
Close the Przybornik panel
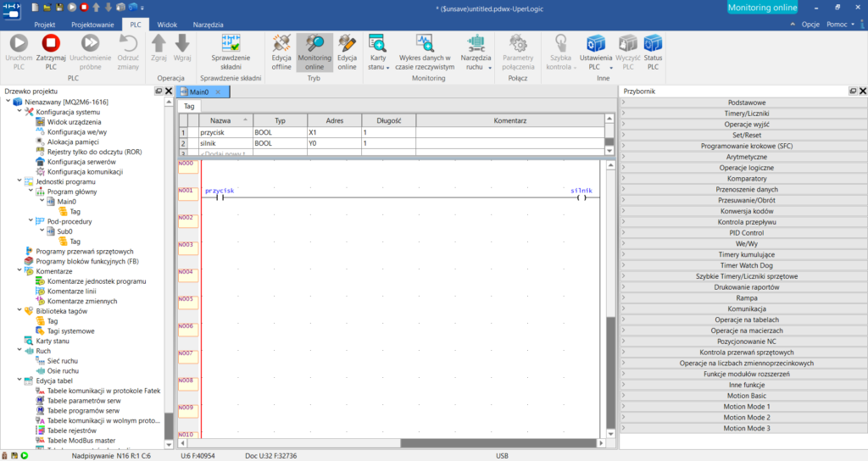[862, 92]
